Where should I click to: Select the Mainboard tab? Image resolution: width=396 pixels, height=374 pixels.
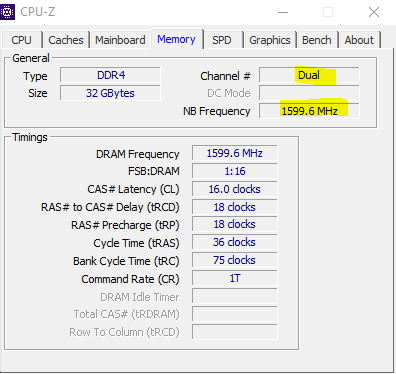pyautogui.click(x=120, y=40)
